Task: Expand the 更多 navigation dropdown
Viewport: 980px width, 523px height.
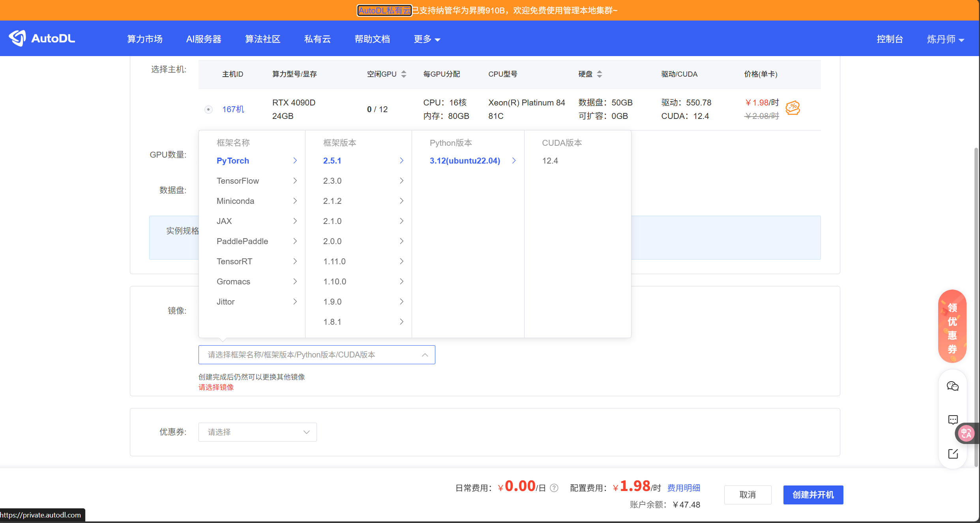Action: coord(427,39)
